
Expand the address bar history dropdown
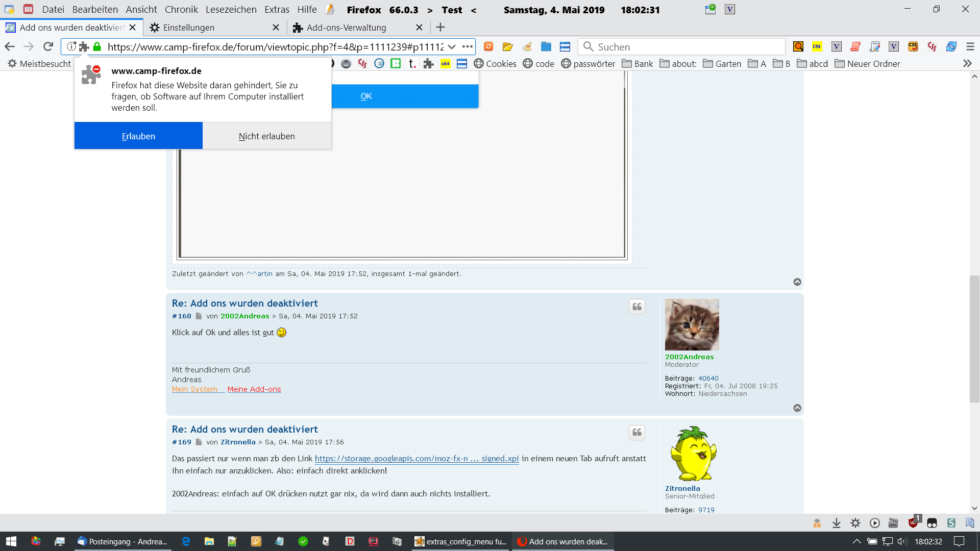click(x=452, y=47)
